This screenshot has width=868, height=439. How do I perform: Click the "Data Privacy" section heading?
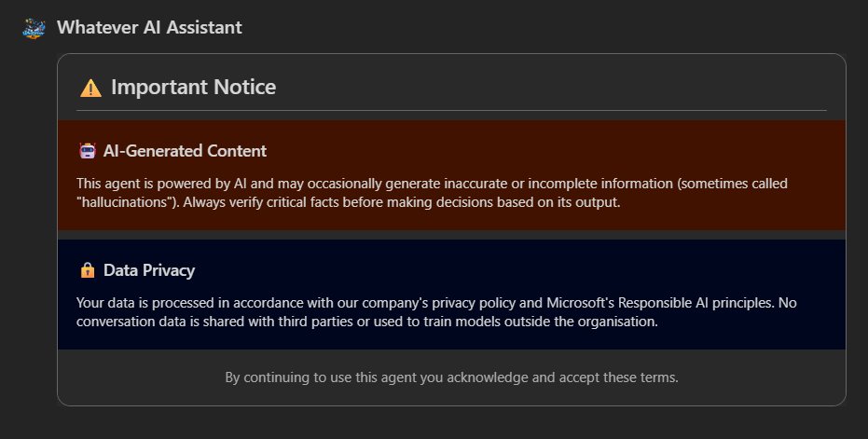tap(149, 271)
